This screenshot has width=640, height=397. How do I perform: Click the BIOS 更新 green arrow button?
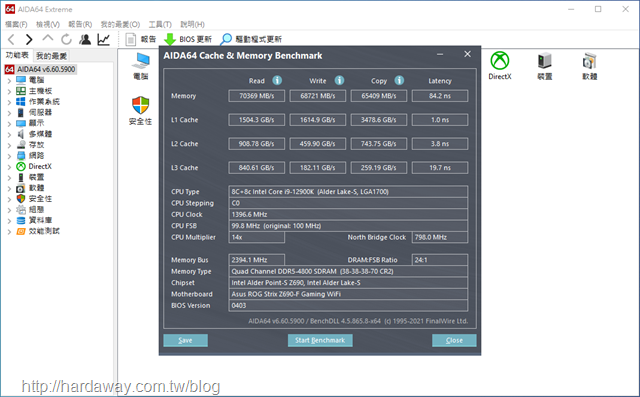188,40
